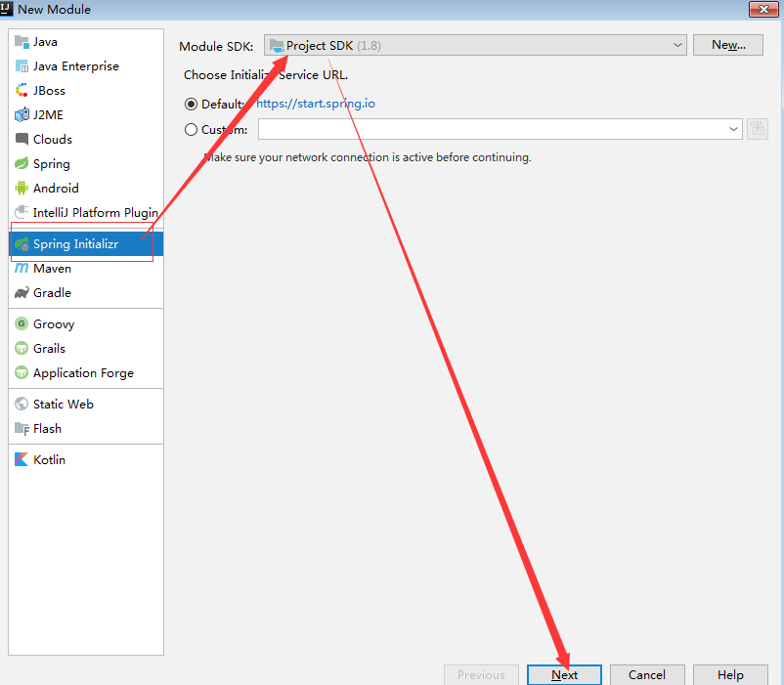Click the IntelliJ Platform Plugin icon
This screenshot has height=685, width=784.
[x=22, y=212]
